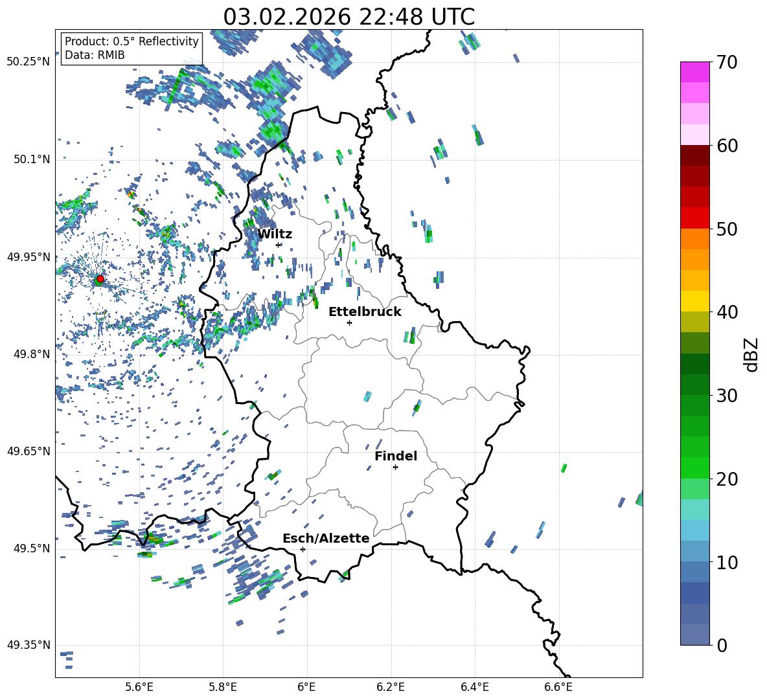This screenshot has height=700, width=767.
Task: Click the Product: 0.5° Reflectivity text
Action: coord(132,41)
